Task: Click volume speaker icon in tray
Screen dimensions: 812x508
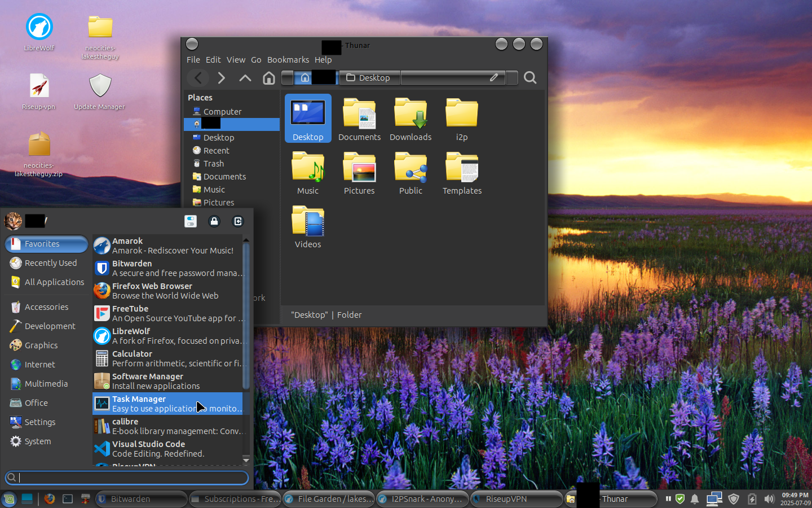Action: [769, 499]
